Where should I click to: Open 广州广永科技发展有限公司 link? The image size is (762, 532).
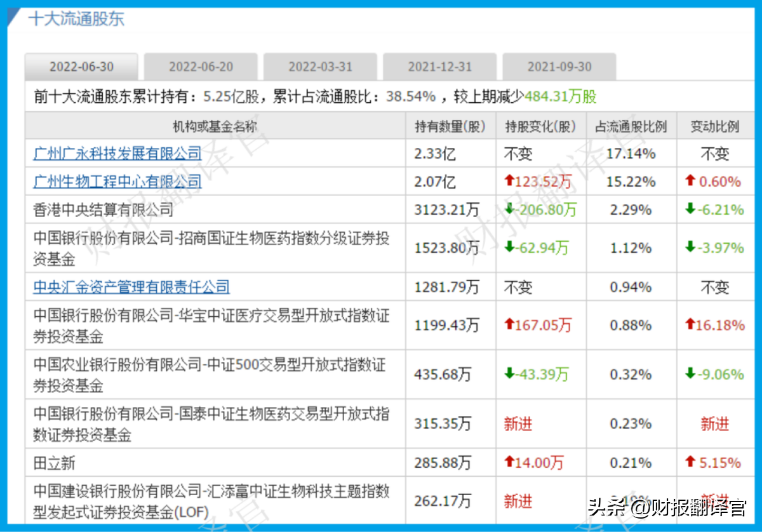point(117,153)
